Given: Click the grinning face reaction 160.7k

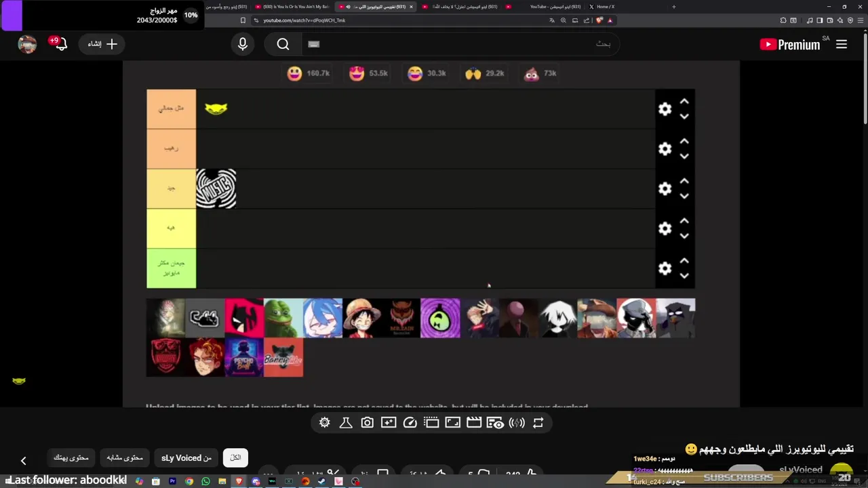Looking at the screenshot, I should (x=308, y=73).
